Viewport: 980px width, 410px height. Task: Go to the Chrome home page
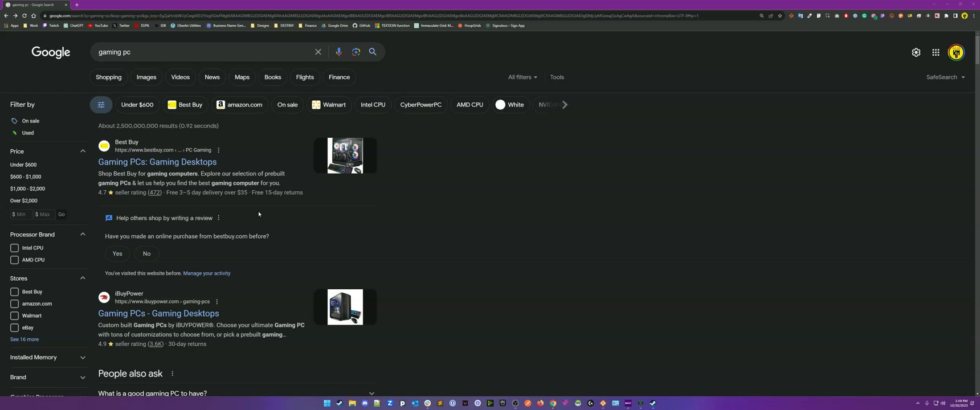[x=34, y=16]
